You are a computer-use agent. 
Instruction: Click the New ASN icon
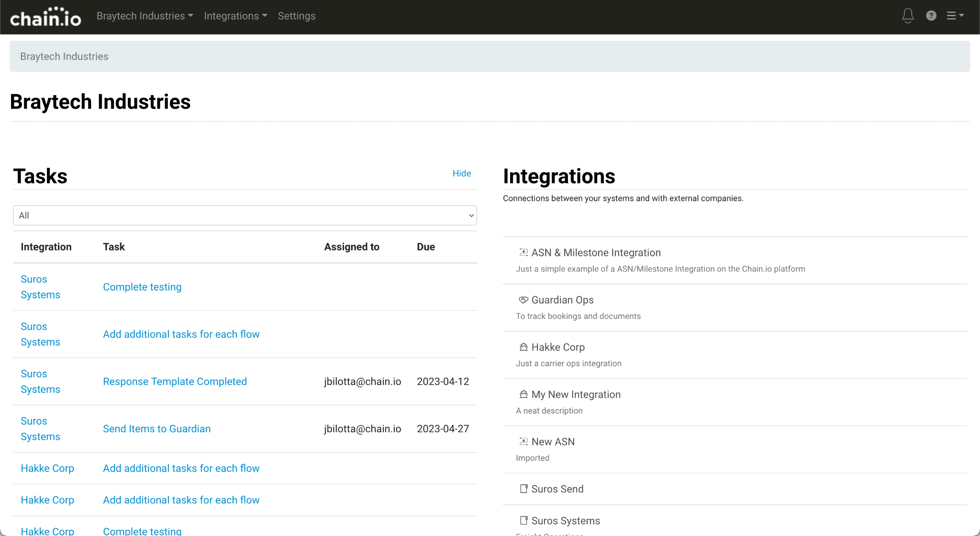pos(523,442)
